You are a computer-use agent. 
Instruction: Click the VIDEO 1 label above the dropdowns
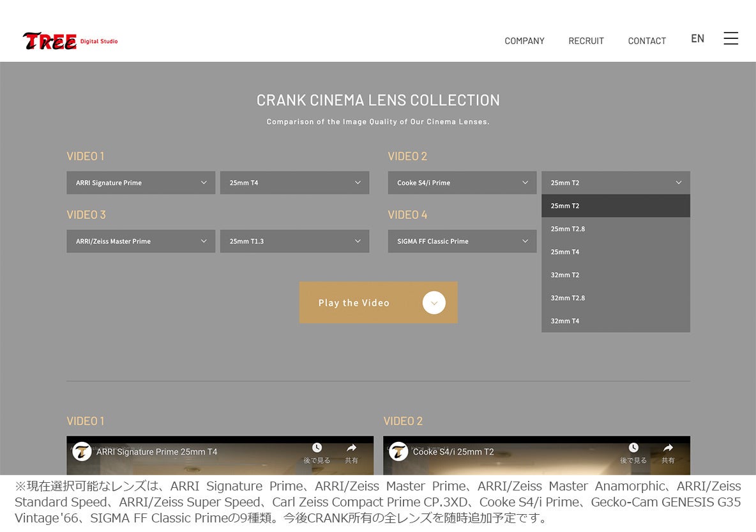86,156
